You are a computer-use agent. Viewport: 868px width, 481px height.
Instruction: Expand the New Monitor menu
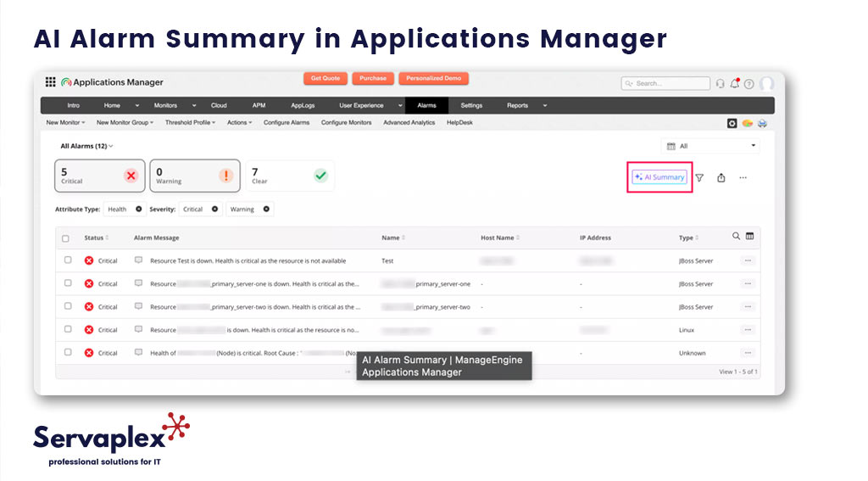pyautogui.click(x=65, y=122)
